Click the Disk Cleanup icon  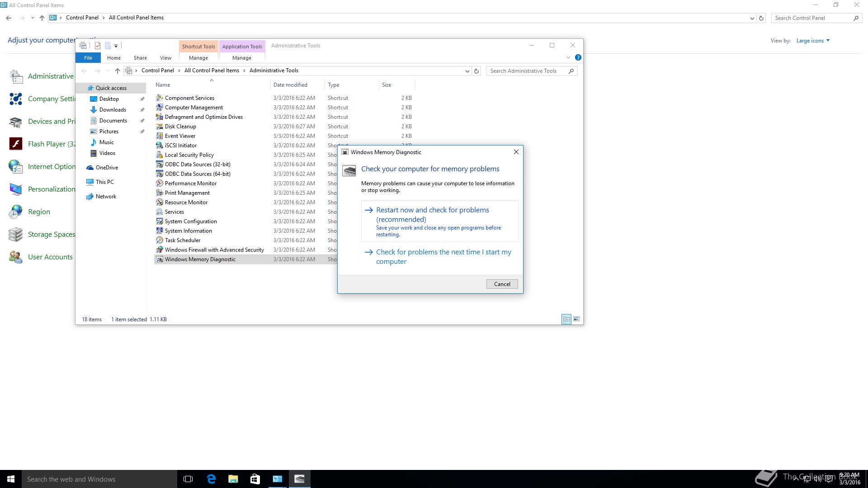(x=159, y=127)
